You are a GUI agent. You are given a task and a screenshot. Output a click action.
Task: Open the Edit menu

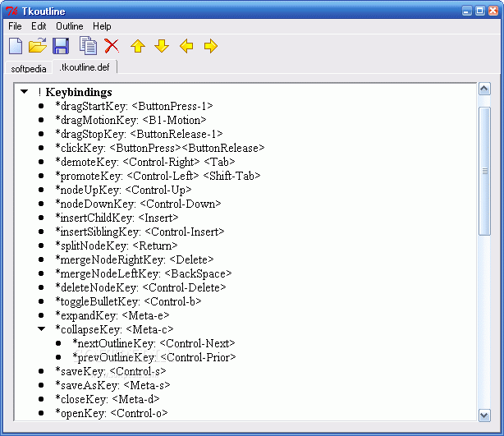click(x=39, y=26)
